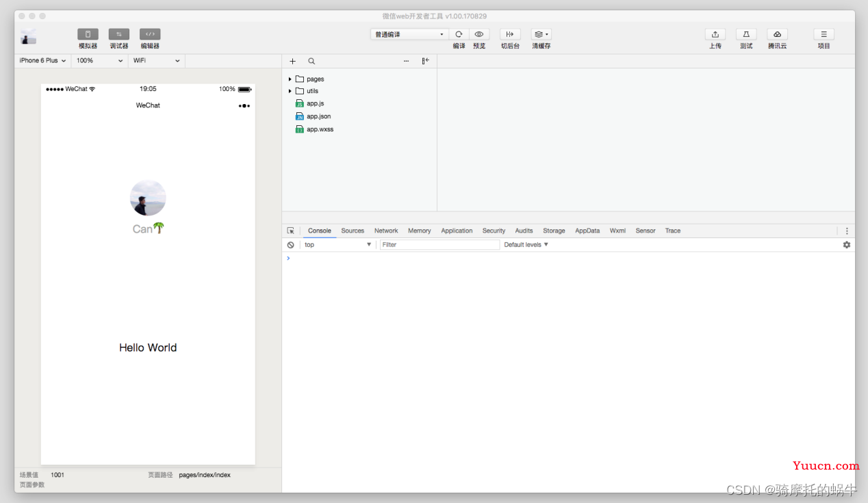Open the 普通编译 compile mode dropdown
Viewport: 868px width, 503px height.
coord(409,34)
